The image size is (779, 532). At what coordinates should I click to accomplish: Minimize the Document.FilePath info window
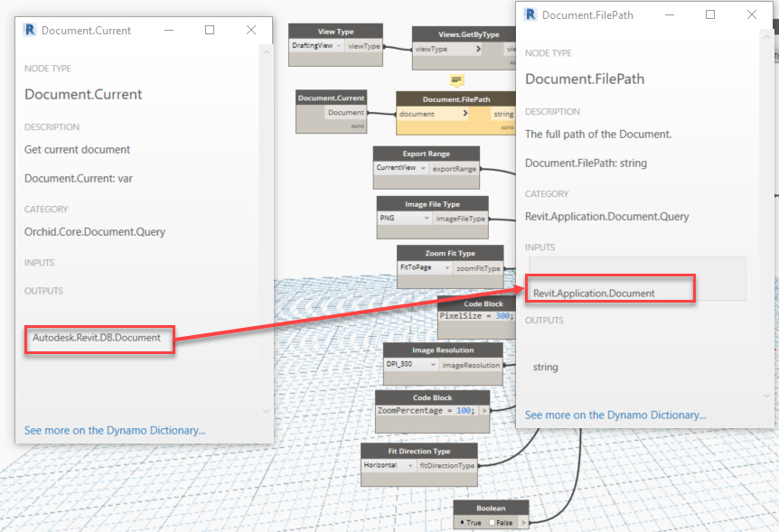(670, 14)
